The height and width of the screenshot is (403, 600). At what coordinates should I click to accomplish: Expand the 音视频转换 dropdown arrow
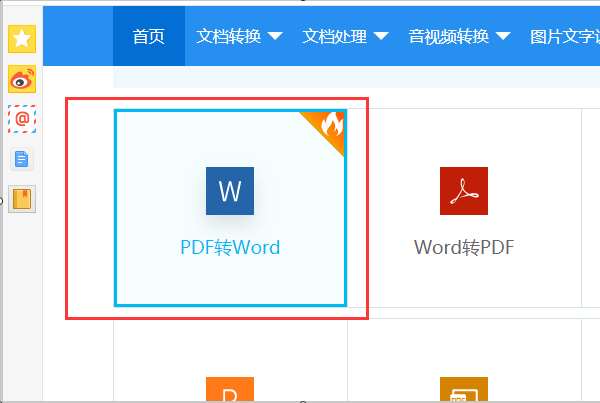click(503, 36)
